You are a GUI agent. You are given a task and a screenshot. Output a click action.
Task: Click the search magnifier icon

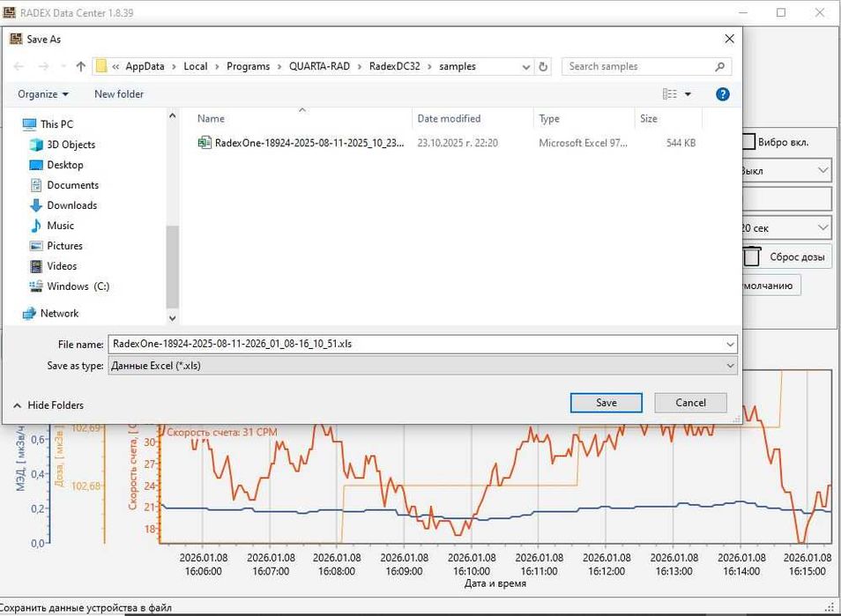click(x=719, y=66)
